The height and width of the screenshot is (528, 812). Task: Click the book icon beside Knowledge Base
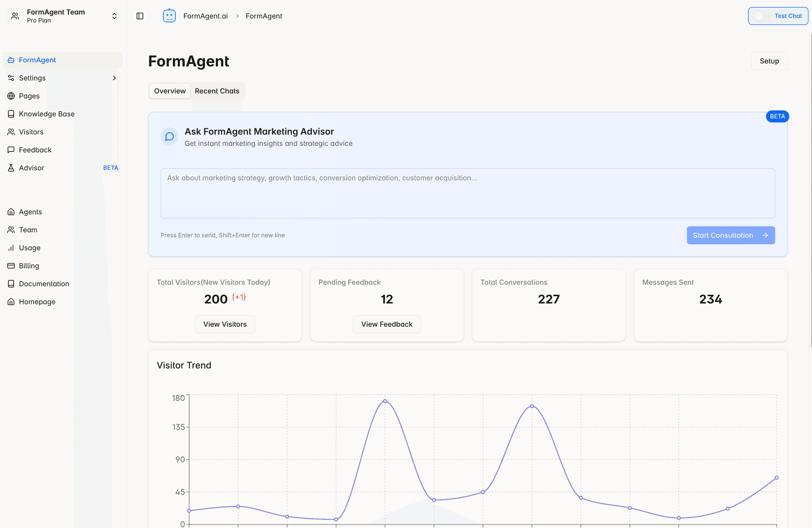pos(11,114)
